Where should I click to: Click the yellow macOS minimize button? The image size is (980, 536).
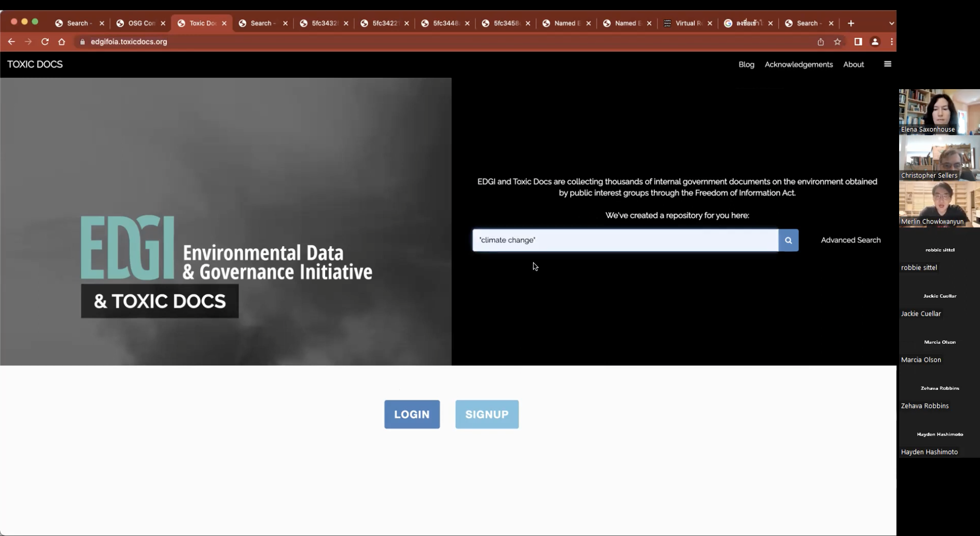[x=24, y=22]
